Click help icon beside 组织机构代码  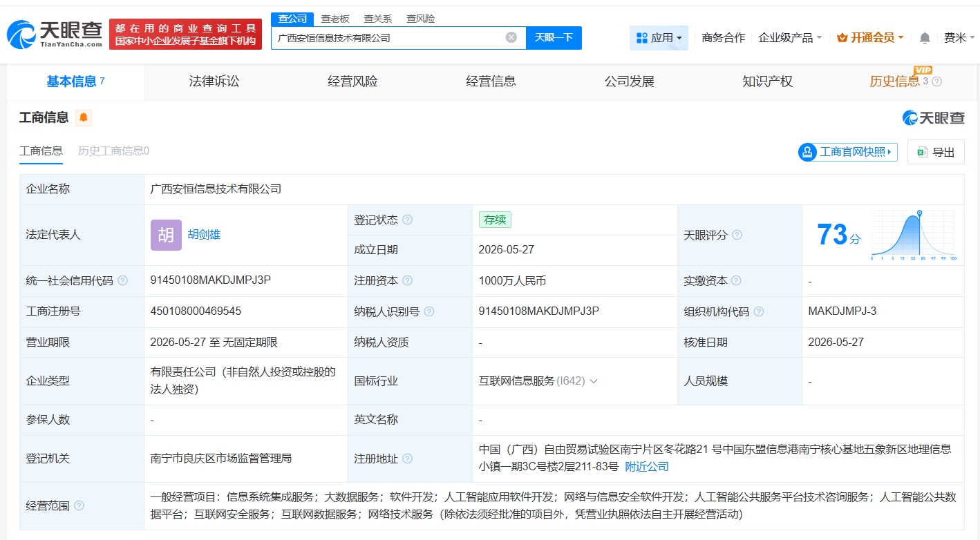(x=758, y=311)
